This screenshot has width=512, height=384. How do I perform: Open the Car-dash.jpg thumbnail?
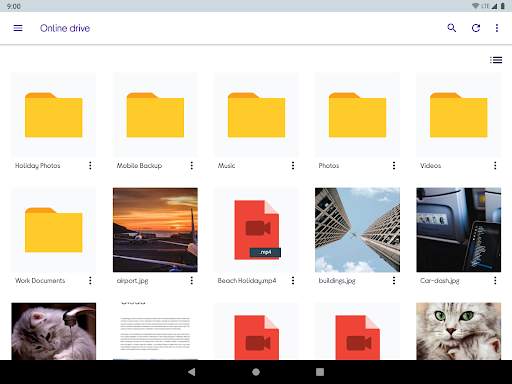[x=459, y=230]
